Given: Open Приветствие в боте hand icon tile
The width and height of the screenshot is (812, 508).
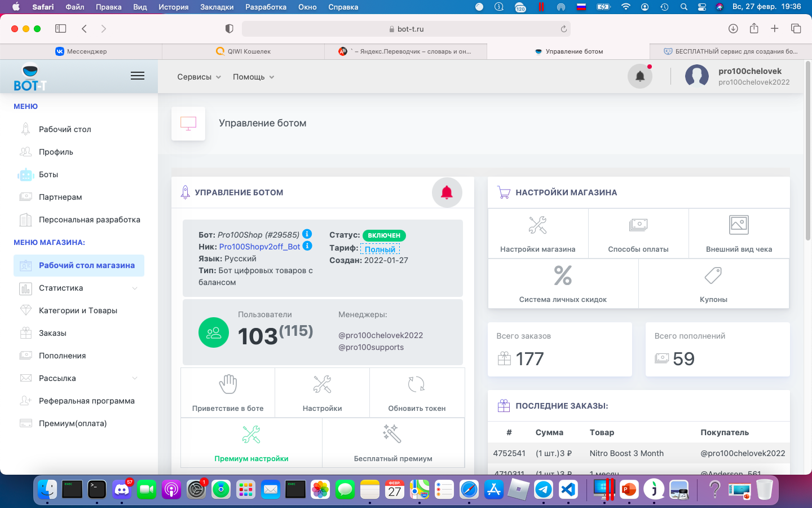Looking at the screenshot, I should coord(228,393).
